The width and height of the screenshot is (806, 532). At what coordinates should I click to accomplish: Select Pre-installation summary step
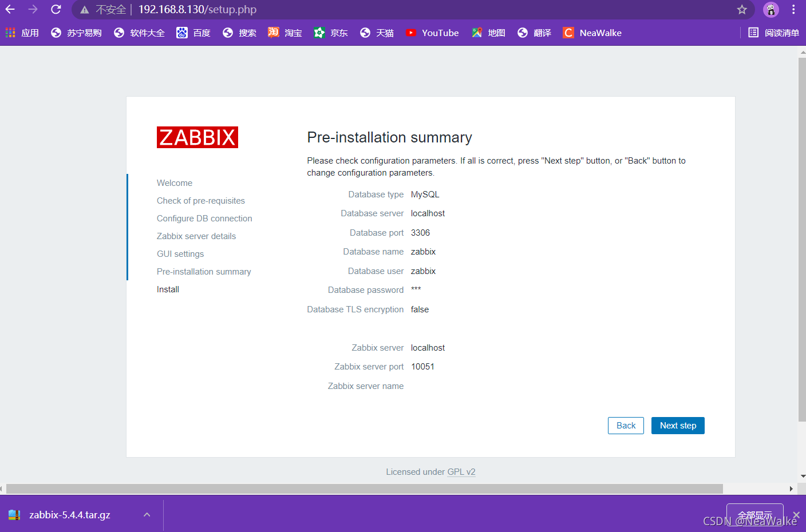pos(204,272)
